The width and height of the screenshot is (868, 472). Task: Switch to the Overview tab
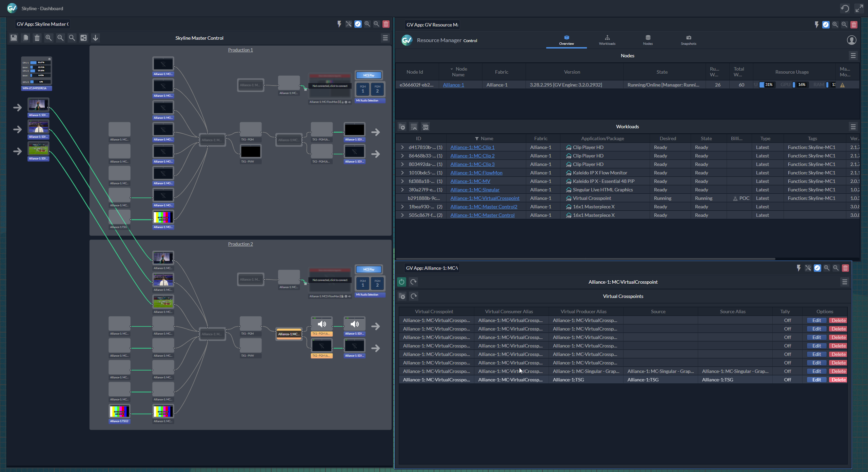[566, 40]
